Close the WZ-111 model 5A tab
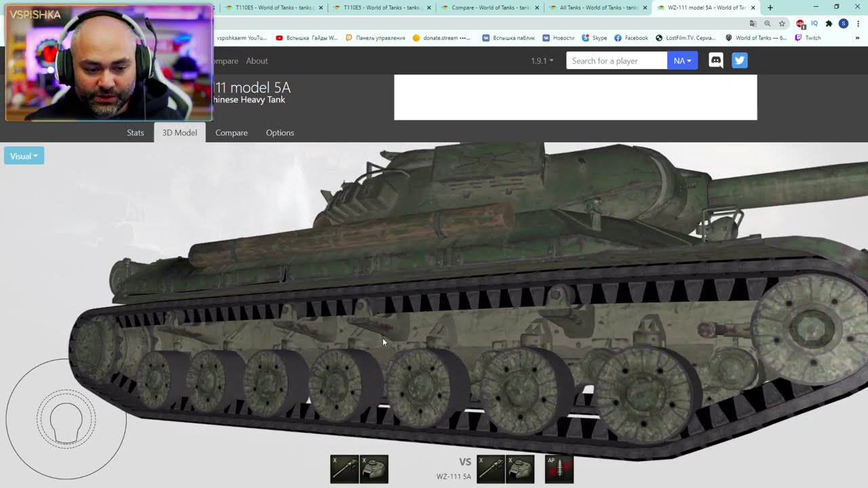Image resolution: width=868 pixels, height=488 pixels. (x=753, y=7)
